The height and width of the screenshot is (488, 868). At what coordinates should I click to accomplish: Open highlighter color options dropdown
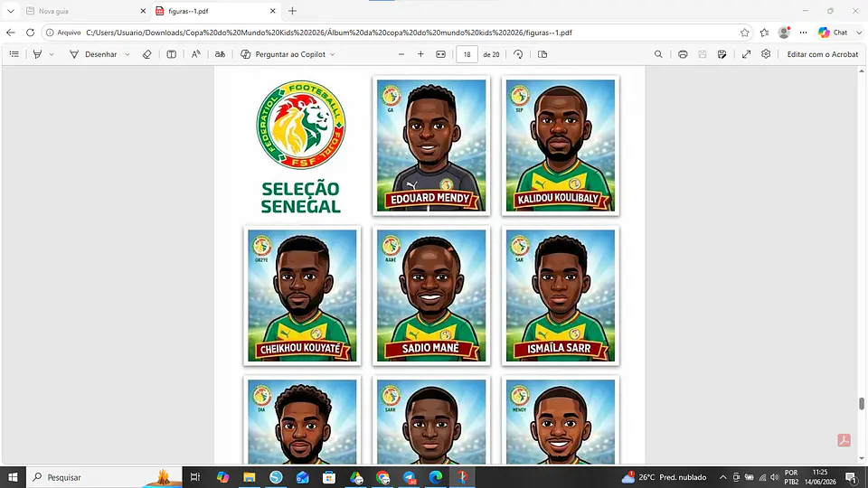52,54
